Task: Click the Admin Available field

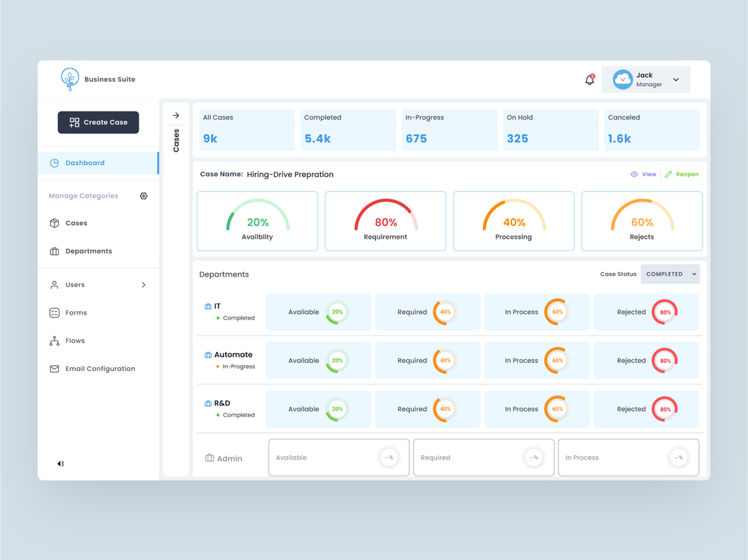Action: pos(339,457)
